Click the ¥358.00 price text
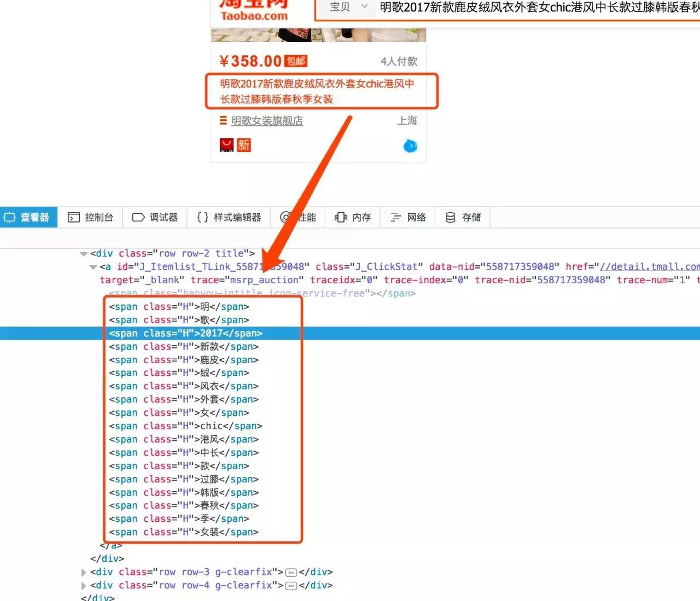 tap(250, 61)
